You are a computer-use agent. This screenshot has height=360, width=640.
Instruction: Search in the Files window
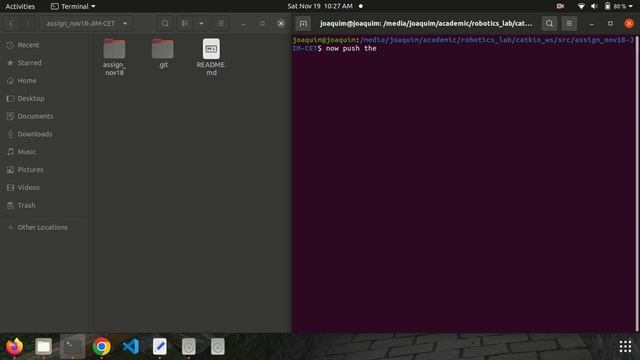165,23
